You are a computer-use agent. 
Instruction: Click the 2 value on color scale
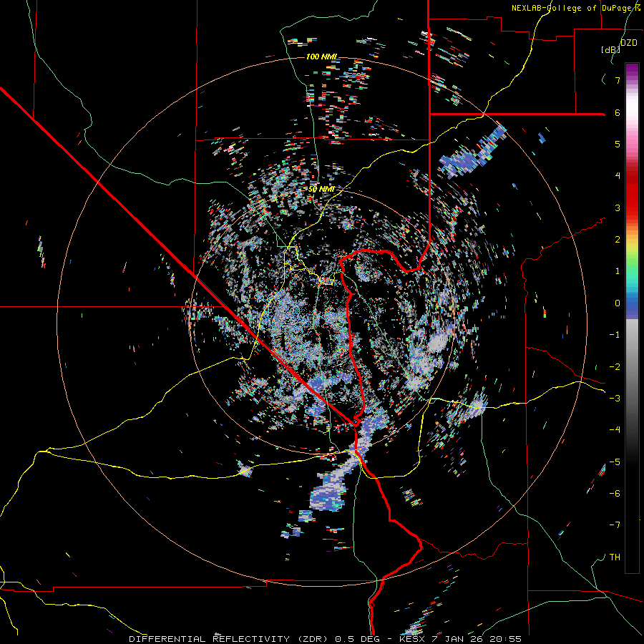pyautogui.click(x=618, y=239)
